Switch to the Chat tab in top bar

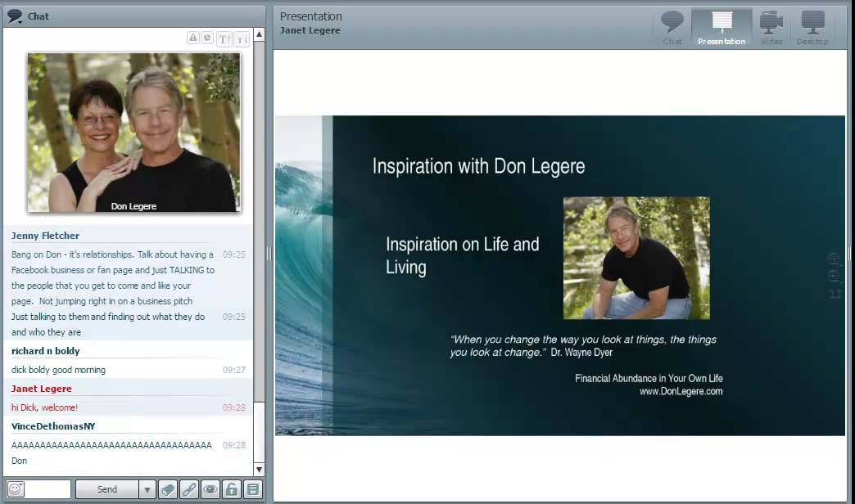click(672, 27)
